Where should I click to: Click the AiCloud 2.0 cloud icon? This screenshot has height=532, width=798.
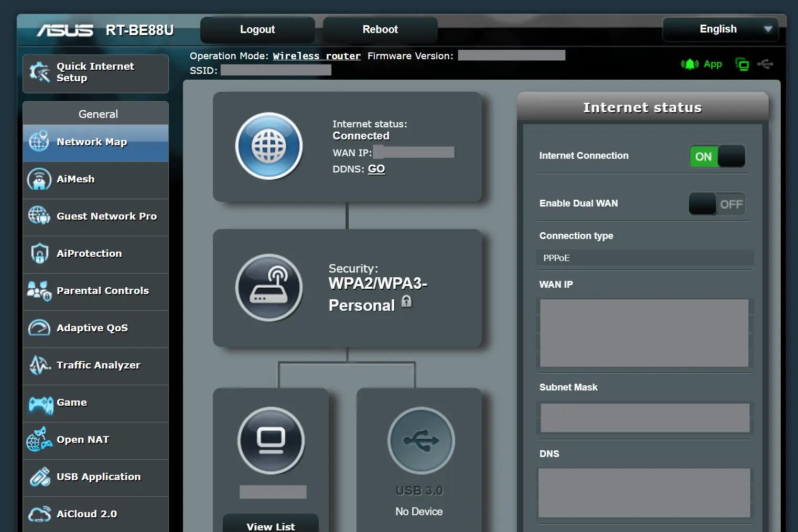(x=40, y=514)
